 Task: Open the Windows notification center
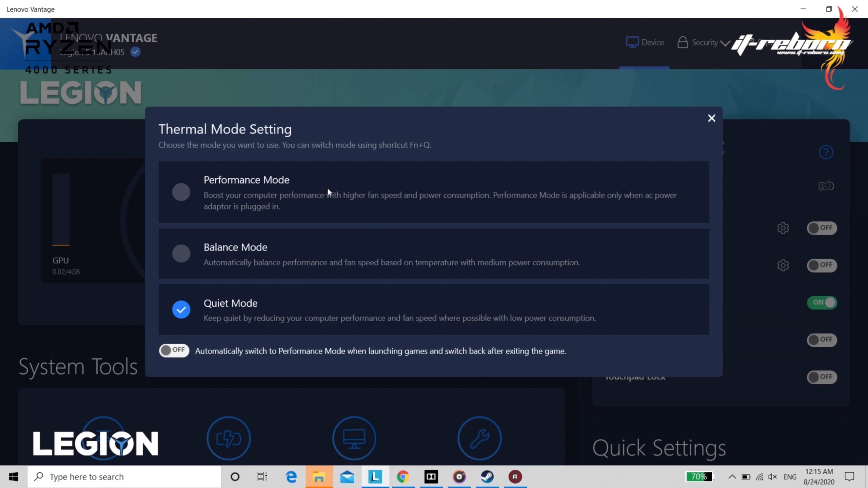[849, 477]
